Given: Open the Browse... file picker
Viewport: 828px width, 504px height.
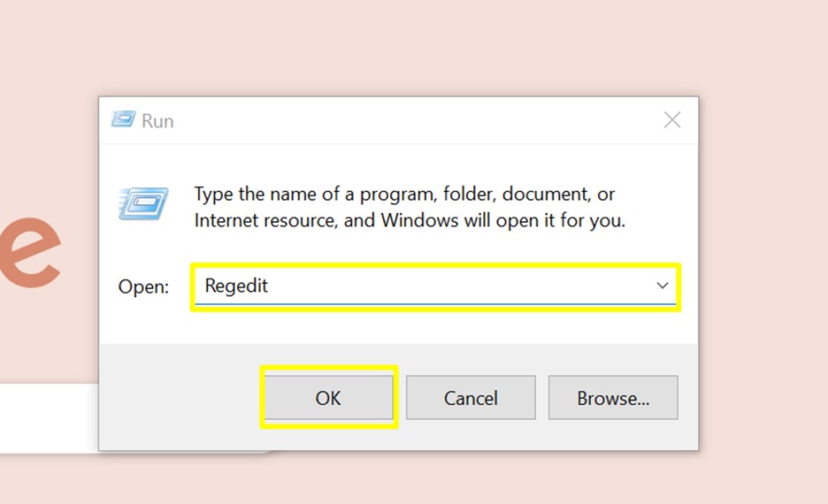Looking at the screenshot, I should click(613, 398).
